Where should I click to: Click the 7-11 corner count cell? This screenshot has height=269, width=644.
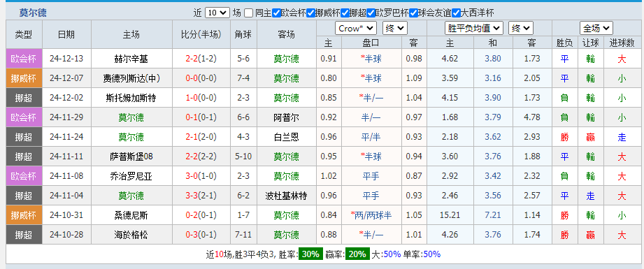click(243, 235)
